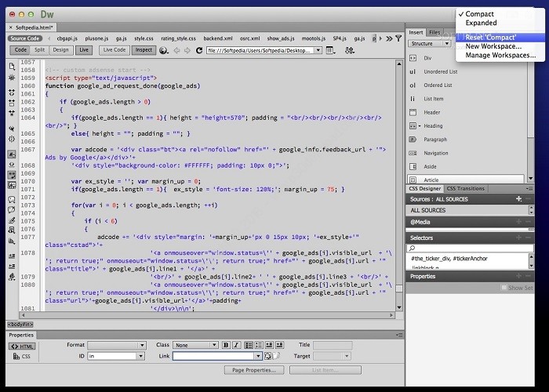Screen dimensions: 549x392
Task: Click the unordered list icon in Properties
Action: (248, 345)
